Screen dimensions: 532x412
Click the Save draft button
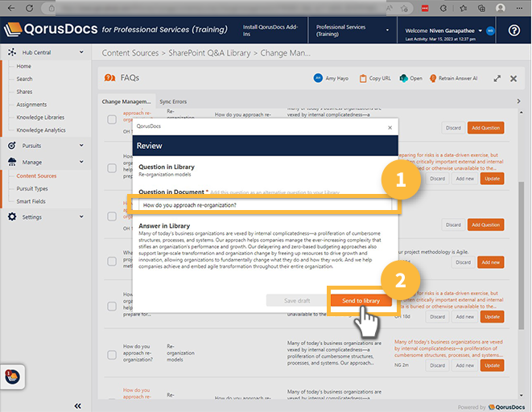297,301
